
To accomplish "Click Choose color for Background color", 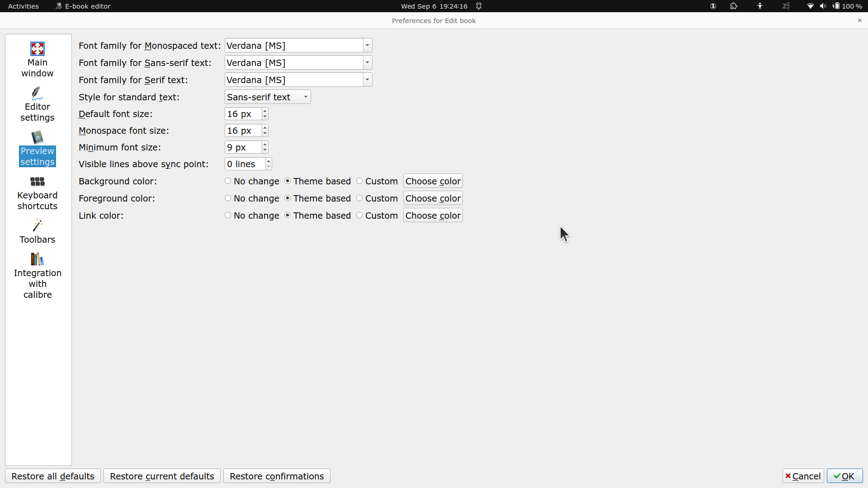I will 433,181.
